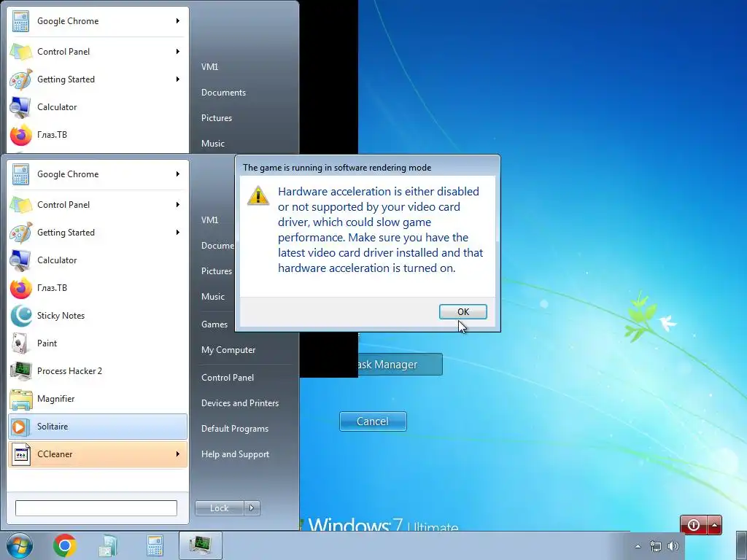Click the partly hidden Task Manager button
The image size is (747, 560).
point(400,365)
